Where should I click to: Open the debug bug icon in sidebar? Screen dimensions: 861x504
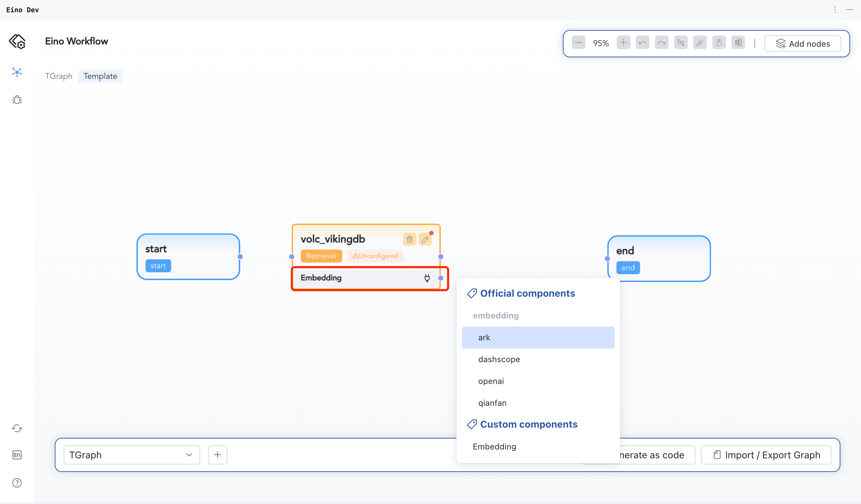tap(17, 100)
